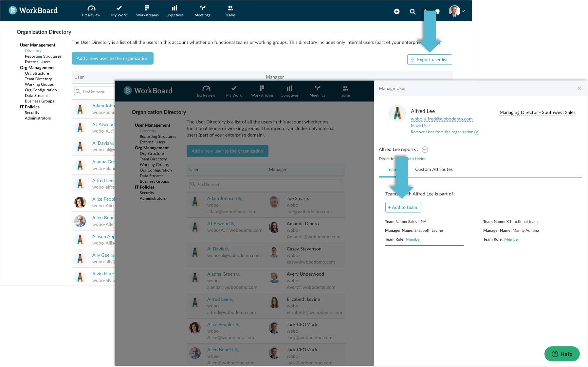Open Objectives in the back window navigation

[175, 11]
